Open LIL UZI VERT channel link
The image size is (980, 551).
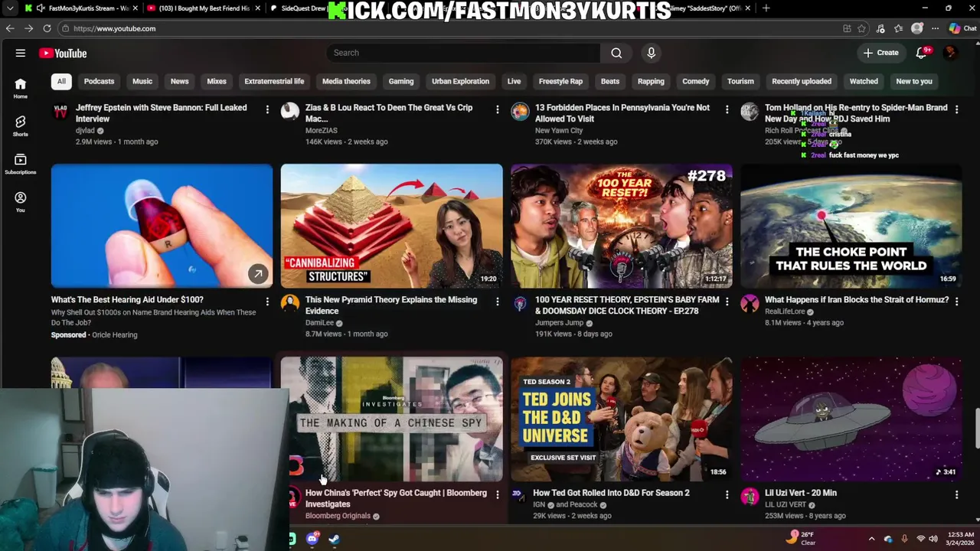pos(785,505)
